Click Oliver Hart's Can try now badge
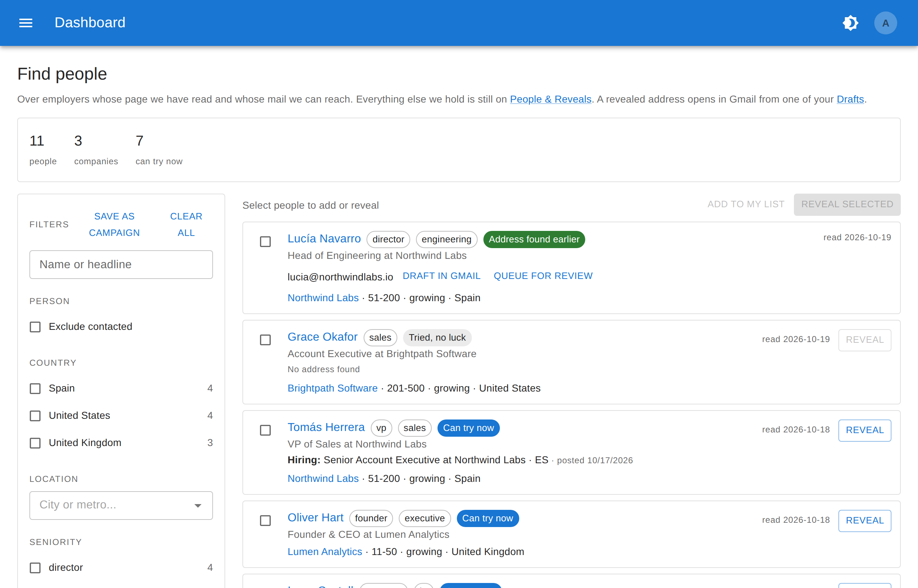This screenshot has height=588, width=918. 488,518
